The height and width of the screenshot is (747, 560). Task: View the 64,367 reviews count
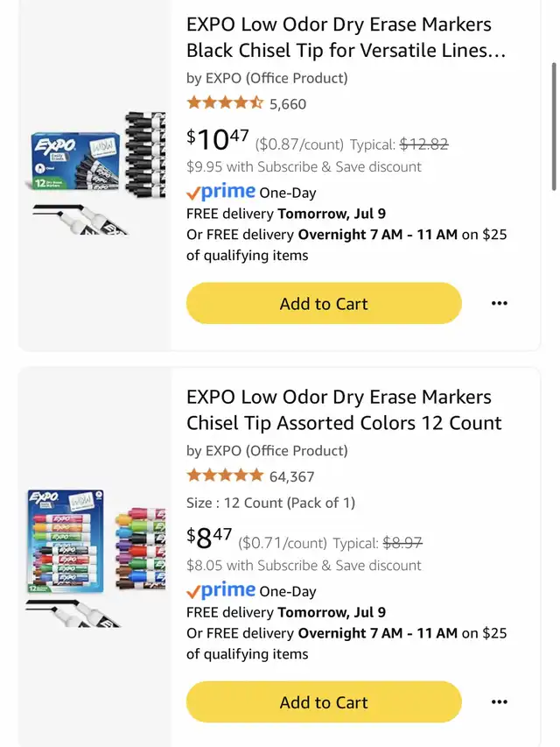[x=292, y=476]
